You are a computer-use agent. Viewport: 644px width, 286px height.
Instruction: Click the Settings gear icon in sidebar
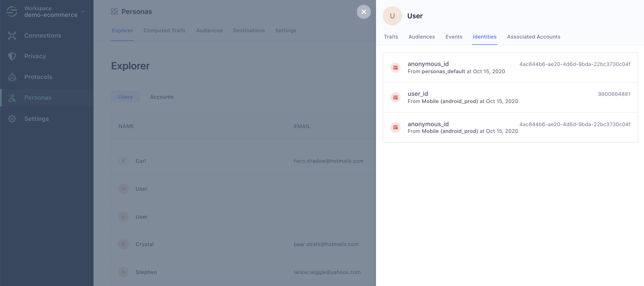[12, 119]
